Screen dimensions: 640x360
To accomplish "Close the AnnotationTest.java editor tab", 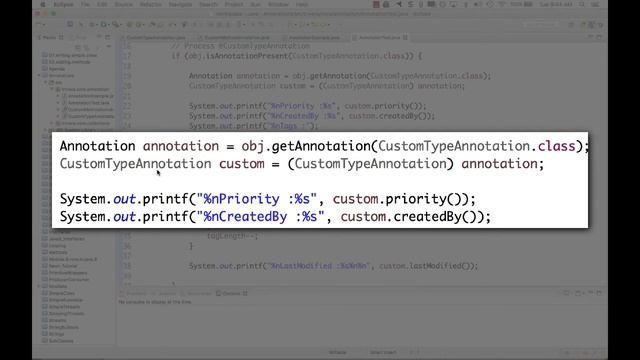I will (x=405, y=38).
